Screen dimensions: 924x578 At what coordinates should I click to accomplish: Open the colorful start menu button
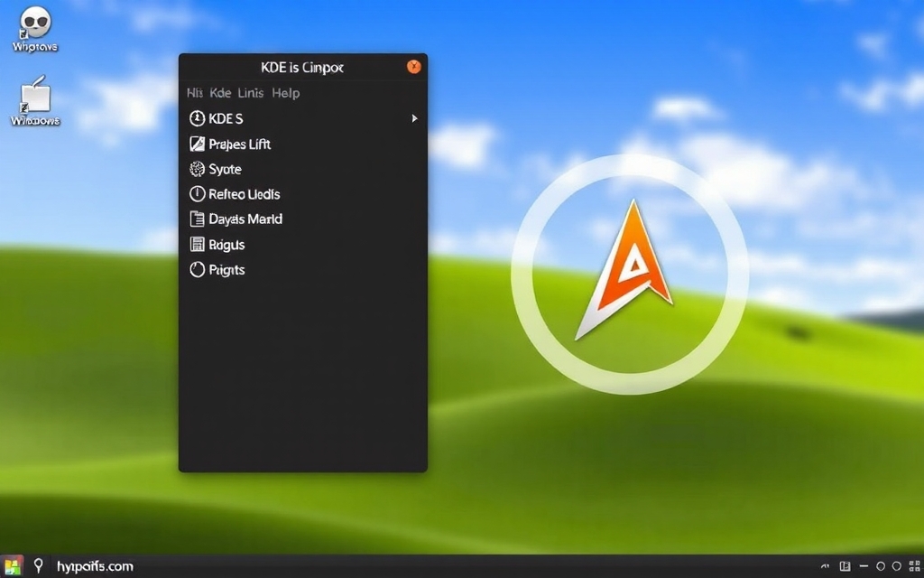point(12,566)
